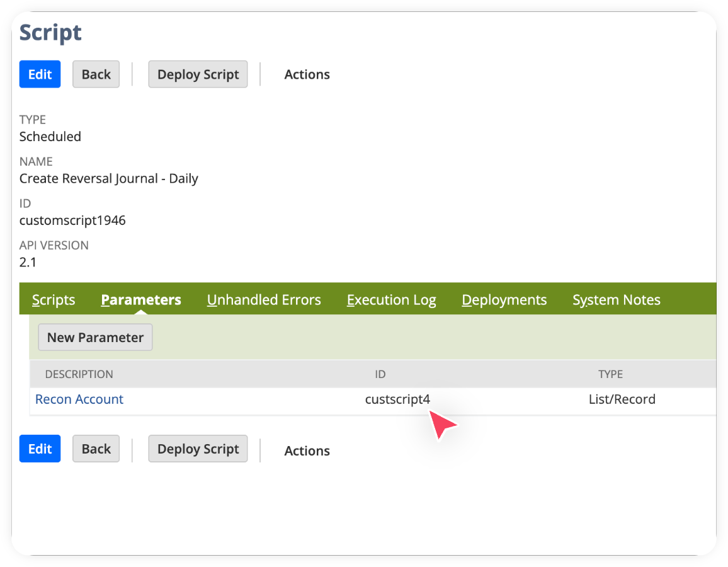Switch to the System Notes tab

coord(616,300)
